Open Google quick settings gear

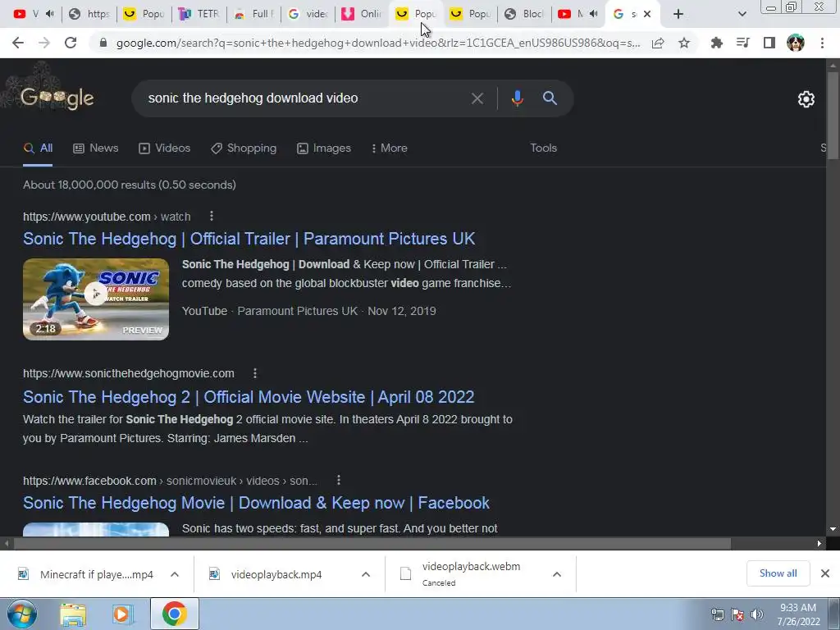click(806, 99)
